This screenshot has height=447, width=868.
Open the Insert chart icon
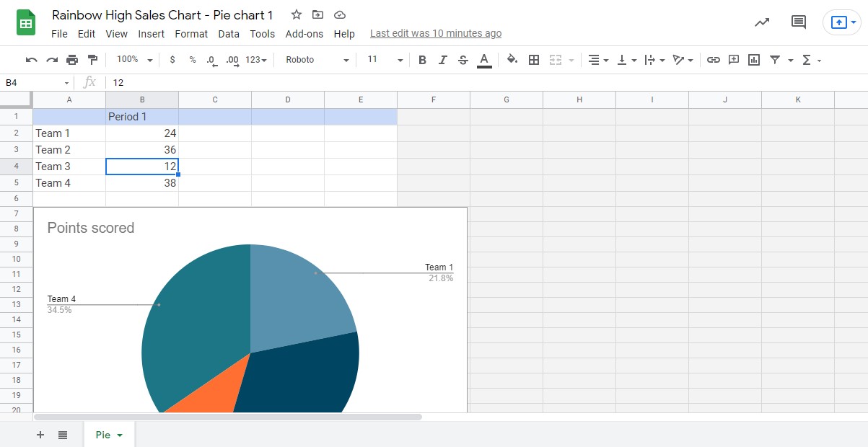click(x=753, y=59)
